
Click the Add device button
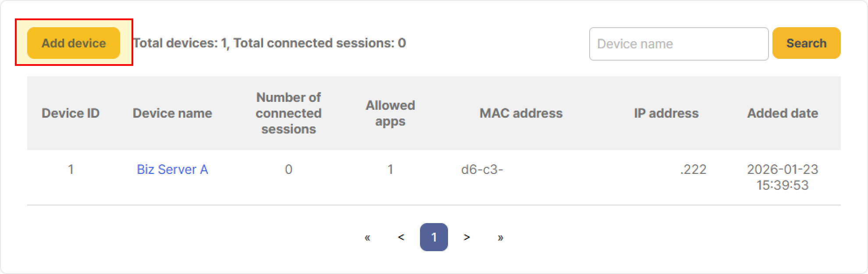[x=74, y=43]
